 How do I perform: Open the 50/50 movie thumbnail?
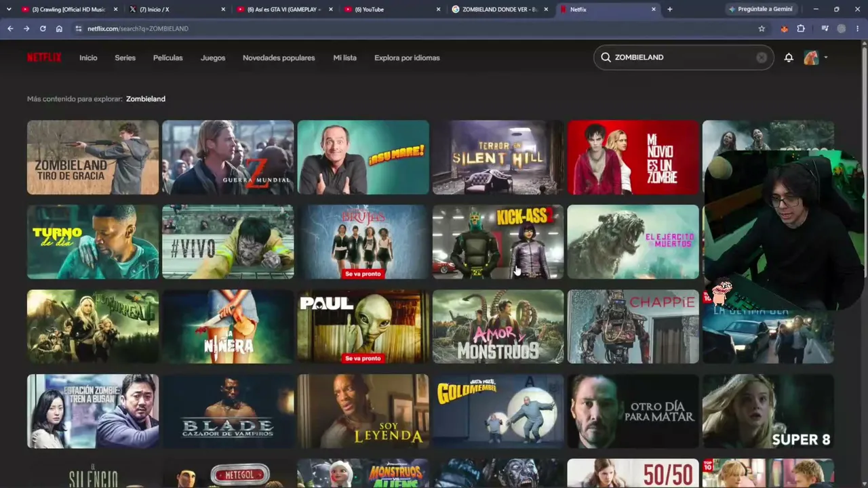pyautogui.click(x=633, y=473)
